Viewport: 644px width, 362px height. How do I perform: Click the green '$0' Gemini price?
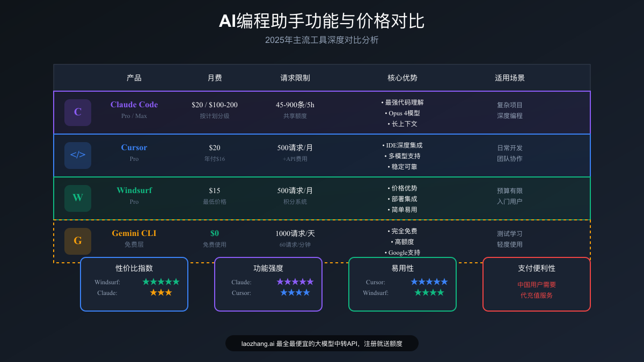[215, 233]
